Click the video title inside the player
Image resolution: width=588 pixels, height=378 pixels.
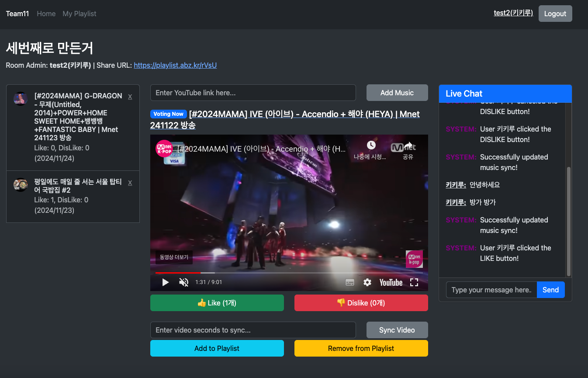click(261, 149)
